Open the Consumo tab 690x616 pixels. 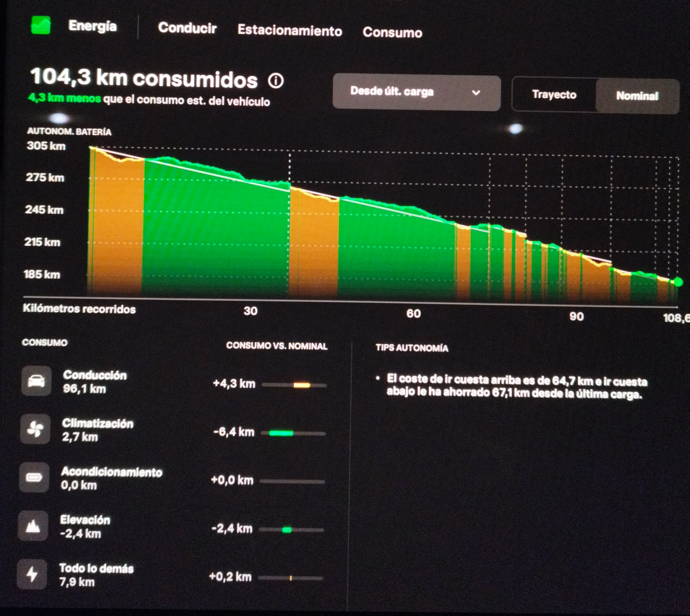coord(392,33)
